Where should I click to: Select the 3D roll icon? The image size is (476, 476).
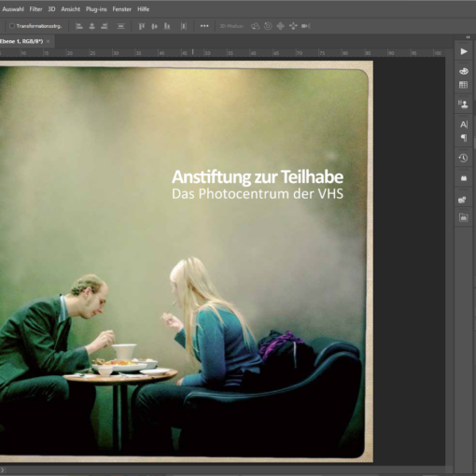[x=268, y=26]
